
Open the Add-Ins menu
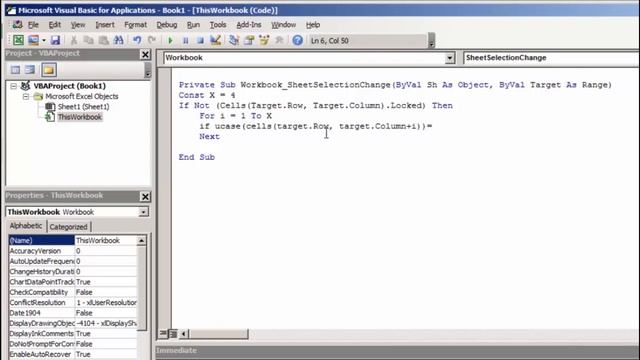click(249, 25)
